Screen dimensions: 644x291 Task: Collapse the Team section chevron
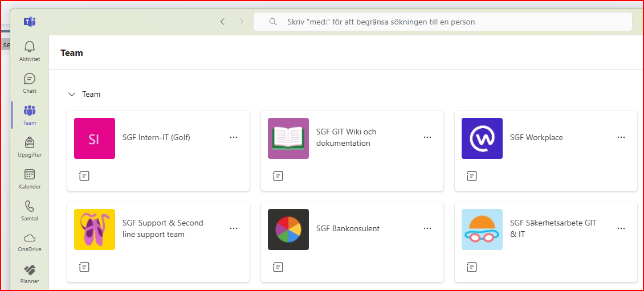72,95
